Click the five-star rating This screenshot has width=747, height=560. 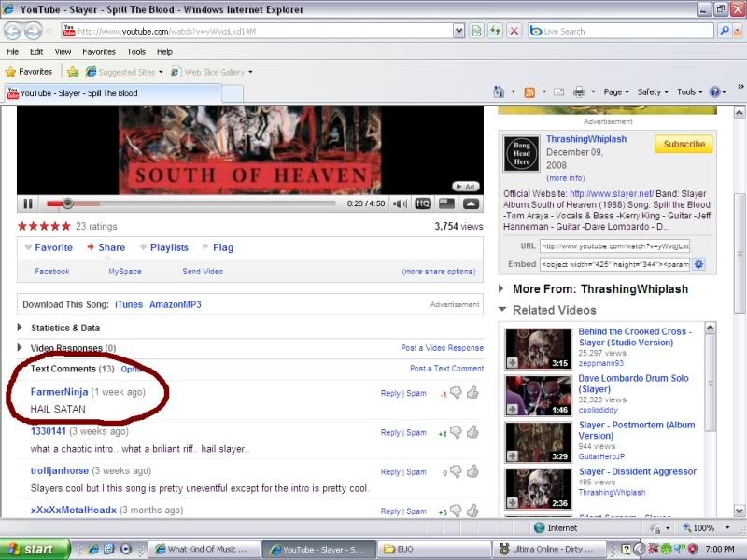point(44,226)
